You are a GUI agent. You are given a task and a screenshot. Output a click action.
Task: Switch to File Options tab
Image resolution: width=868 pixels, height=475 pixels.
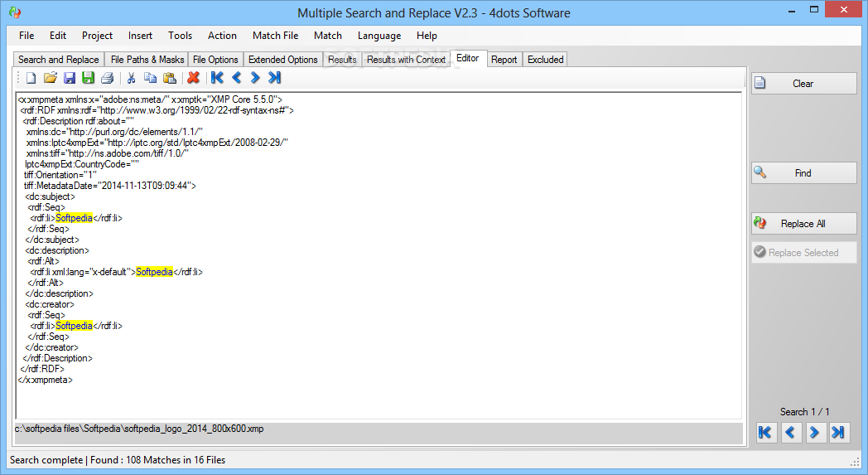[215, 60]
